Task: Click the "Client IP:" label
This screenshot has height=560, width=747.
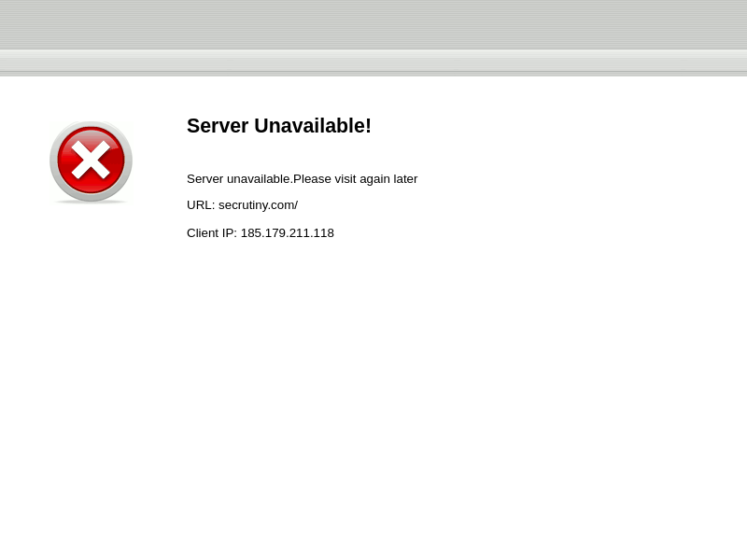Action: coord(211,233)
